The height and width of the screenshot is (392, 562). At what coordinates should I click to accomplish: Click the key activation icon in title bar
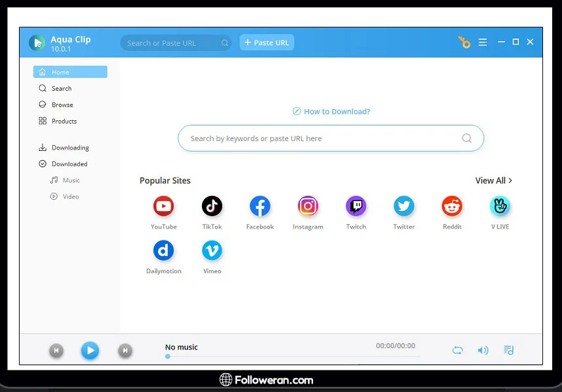click(464, 42)
